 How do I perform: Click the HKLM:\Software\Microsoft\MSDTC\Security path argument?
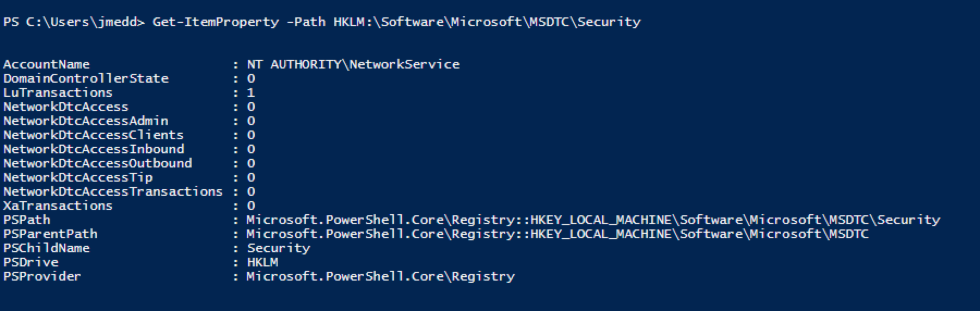click(487, 22)
